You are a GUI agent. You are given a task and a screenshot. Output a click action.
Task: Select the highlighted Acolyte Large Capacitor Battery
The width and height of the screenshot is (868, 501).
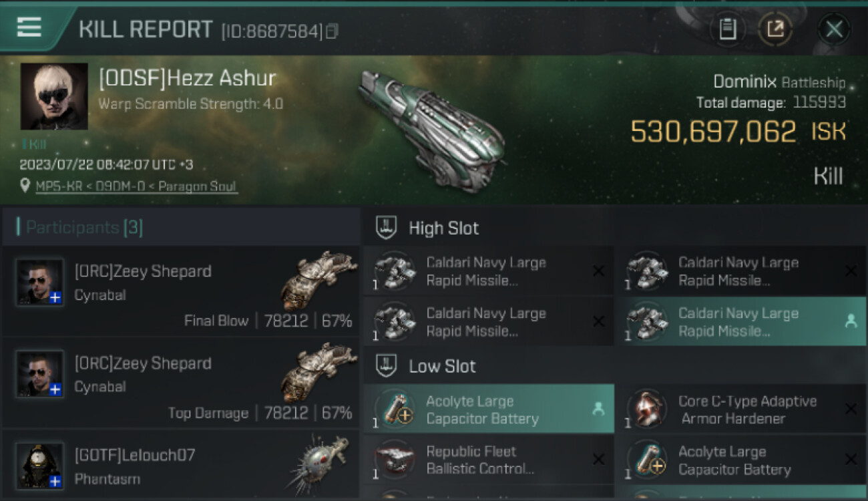pyautogui.click(x=489, y=409)
